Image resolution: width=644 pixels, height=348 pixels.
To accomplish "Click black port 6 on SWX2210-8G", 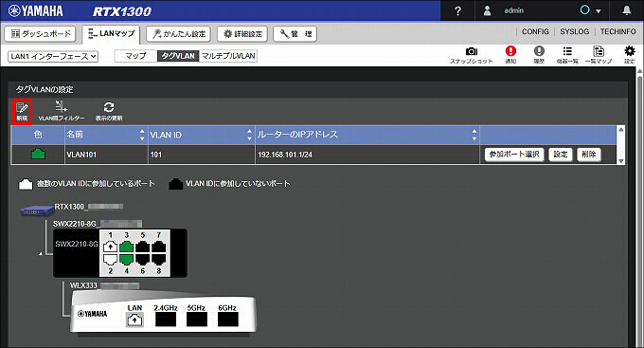I will click(x=142, y=260).
